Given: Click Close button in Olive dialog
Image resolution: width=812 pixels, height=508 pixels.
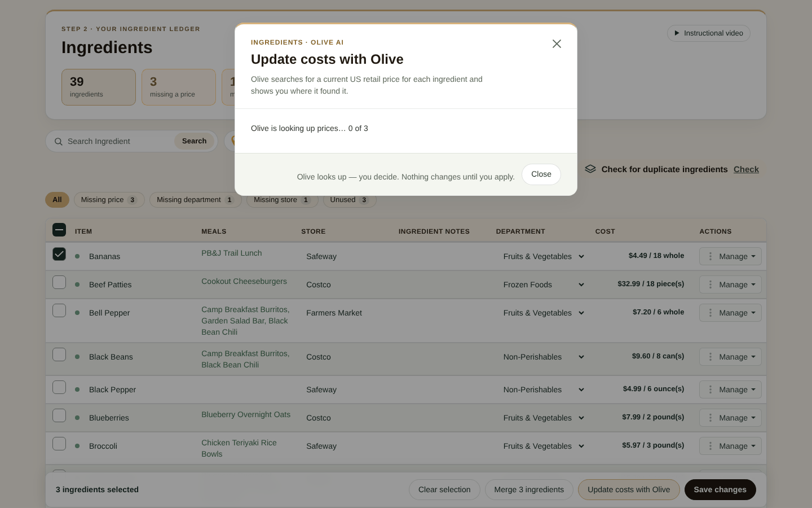Looking at the screenshot, I should pos(541,174).
